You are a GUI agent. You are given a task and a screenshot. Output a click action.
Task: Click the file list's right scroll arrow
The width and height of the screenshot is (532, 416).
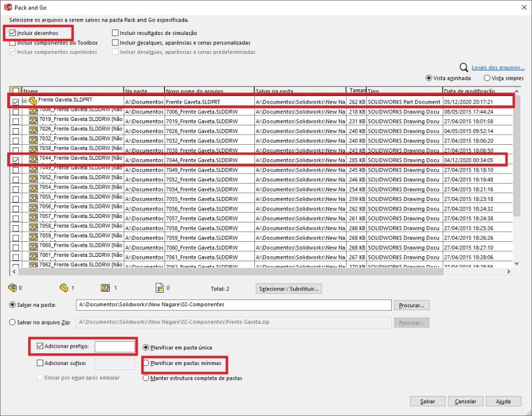(x=509, y=271)
